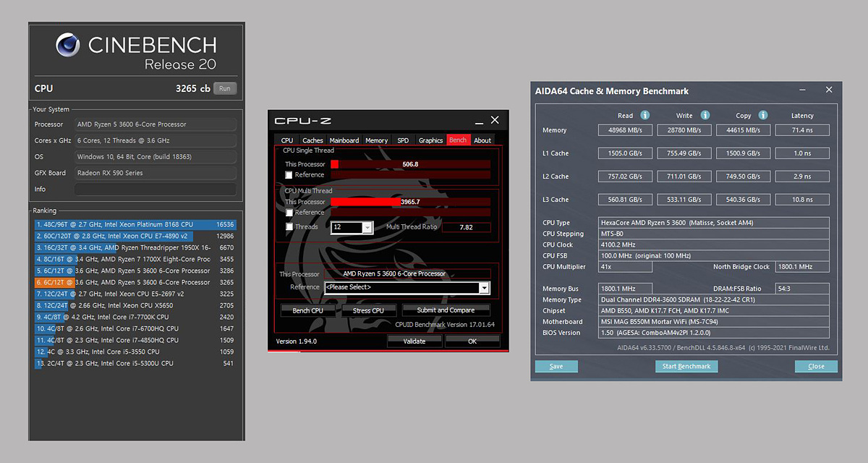Click the L3 Cache Read value 560.81 GB/s
Viewport: 868px width, 463px height.
click(625, 200)
